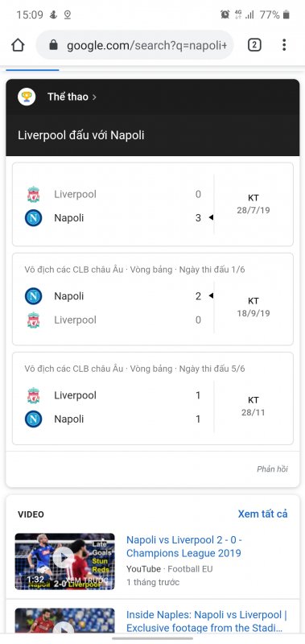Open the tab switcher showing 2 tabs
This screenshot has height=644, width=305.
click(x=254, y=45)
